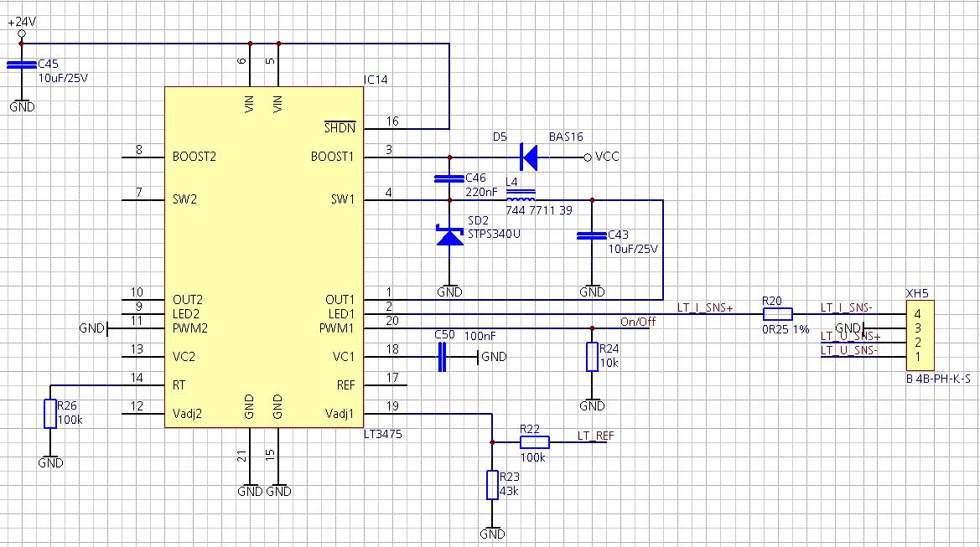Select GND symbol below R23
This screenshot has width=980, height=547.
(x=492, y=533)
